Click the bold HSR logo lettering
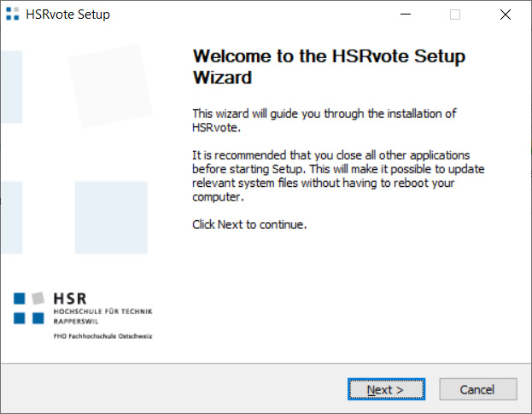This screenshot has height=414, width=532. pyautogui.click(x=70, y=300)
